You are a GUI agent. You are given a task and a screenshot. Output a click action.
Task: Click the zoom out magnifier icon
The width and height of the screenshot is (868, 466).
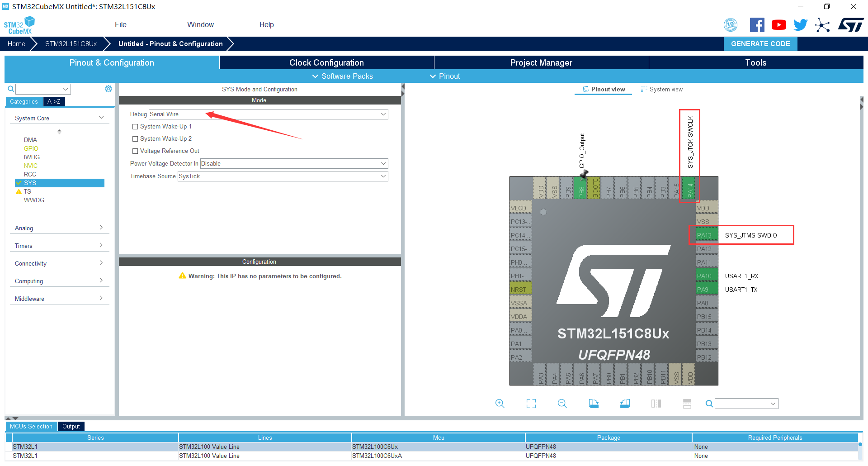pos(562,404)
